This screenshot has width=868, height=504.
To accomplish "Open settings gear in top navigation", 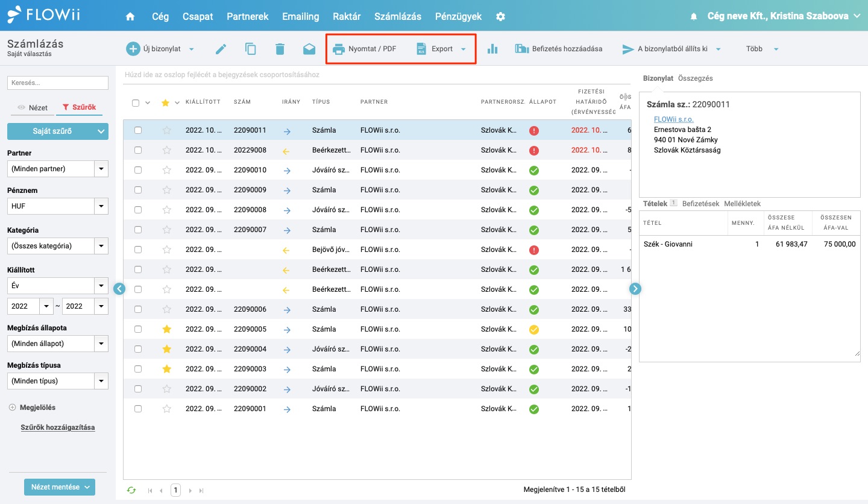I will point(500,17).
